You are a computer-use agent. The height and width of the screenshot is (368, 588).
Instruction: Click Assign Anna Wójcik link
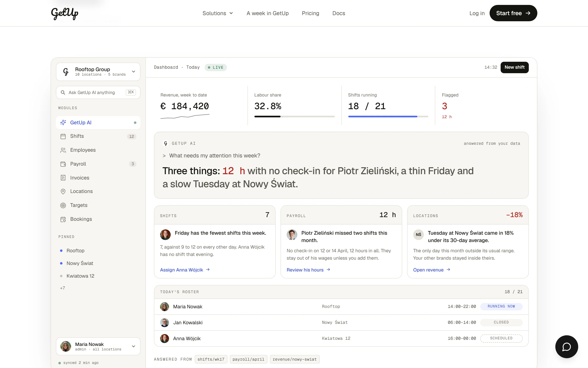coord(185,270)
